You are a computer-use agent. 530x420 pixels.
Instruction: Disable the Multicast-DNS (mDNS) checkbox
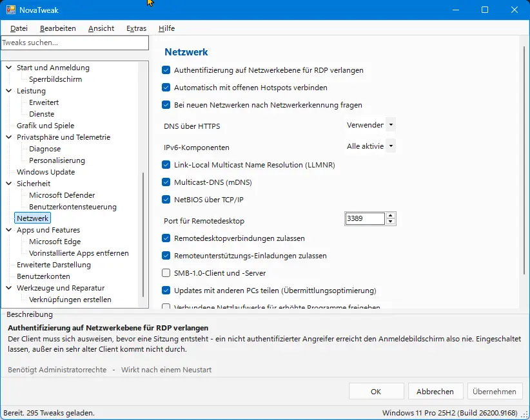click(x=166, y=182)
